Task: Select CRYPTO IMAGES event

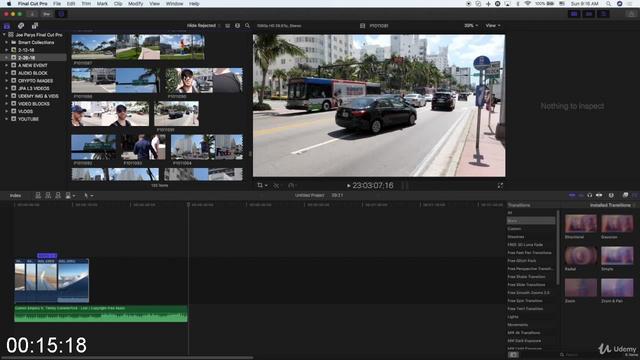Action: [36, 81]
